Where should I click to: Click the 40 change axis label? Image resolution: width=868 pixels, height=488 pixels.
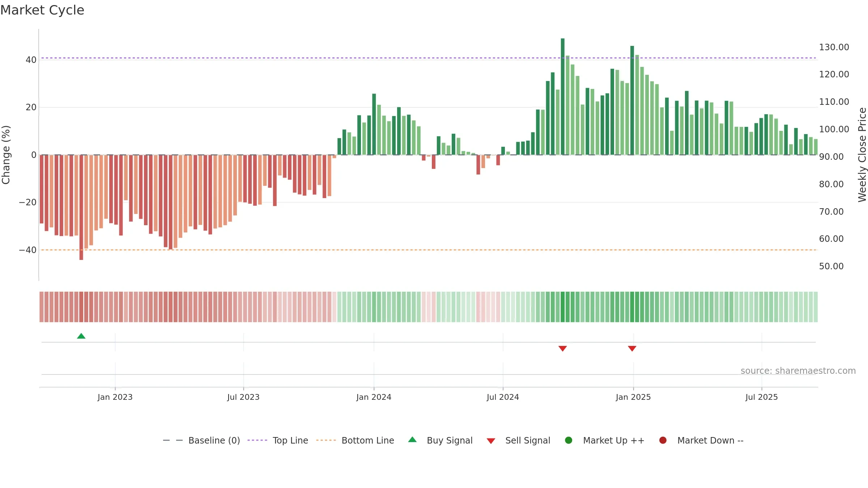[31, 60]
